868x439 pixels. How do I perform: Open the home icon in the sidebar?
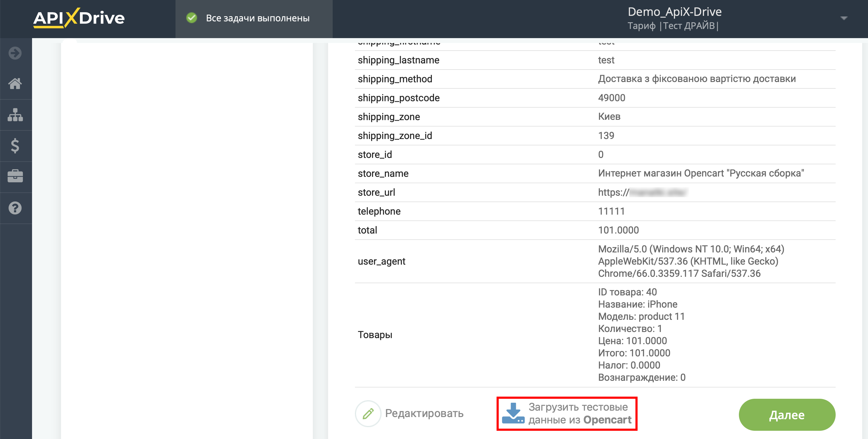click(15, 84)
